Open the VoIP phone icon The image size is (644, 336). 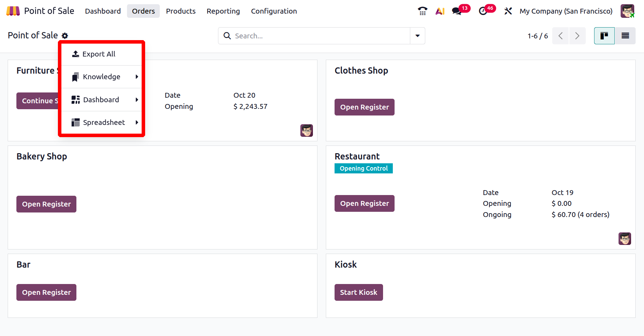(x=422, y=11)
